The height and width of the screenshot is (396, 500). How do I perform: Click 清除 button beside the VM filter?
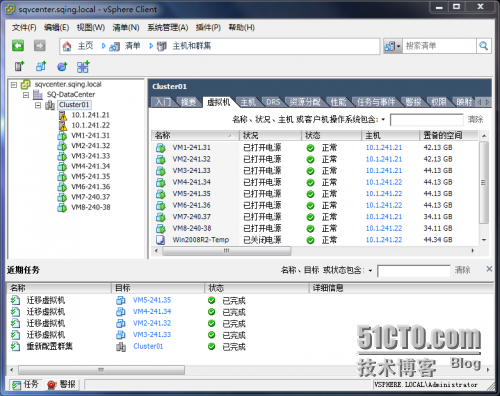point(475,119)
